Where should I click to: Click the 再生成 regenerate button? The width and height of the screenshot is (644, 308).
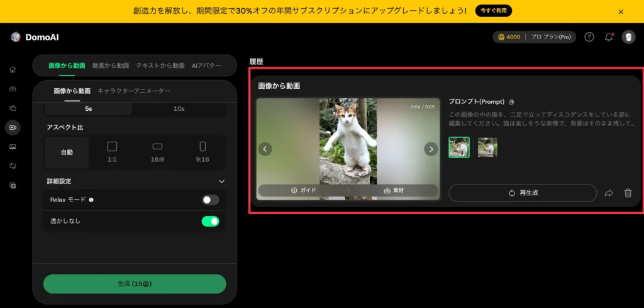tap(523, 193)
